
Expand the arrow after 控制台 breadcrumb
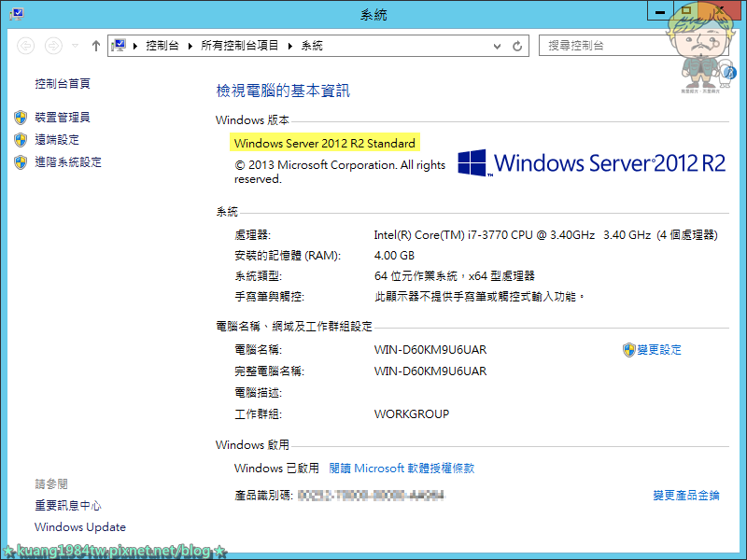tap(190, 46)
